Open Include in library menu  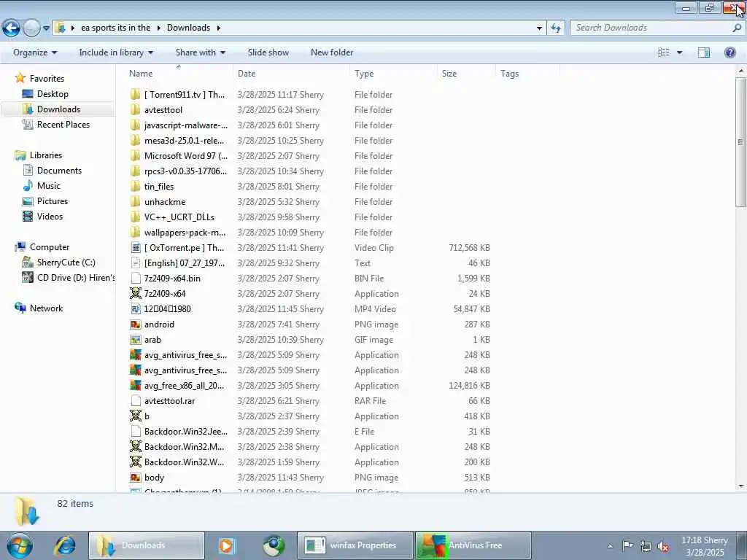click(x=116, y=52)
